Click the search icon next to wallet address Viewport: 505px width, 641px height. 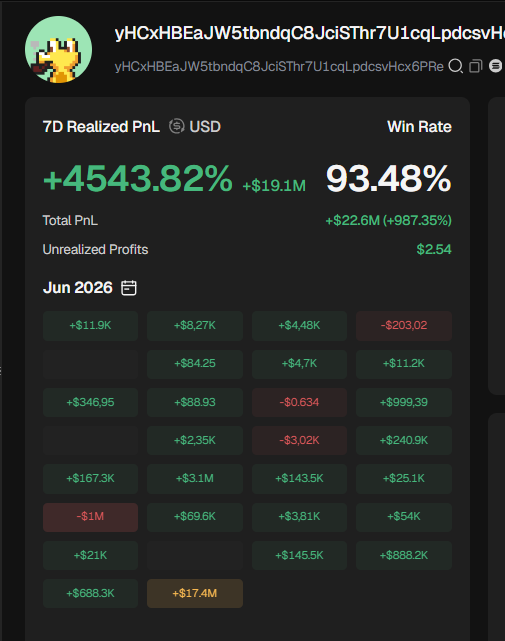click(x=456, y=66)
